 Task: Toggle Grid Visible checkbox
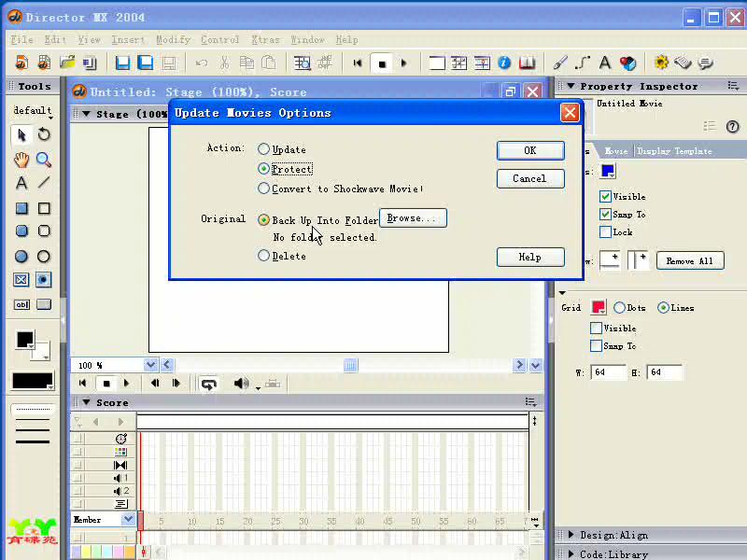click(596, 328)
